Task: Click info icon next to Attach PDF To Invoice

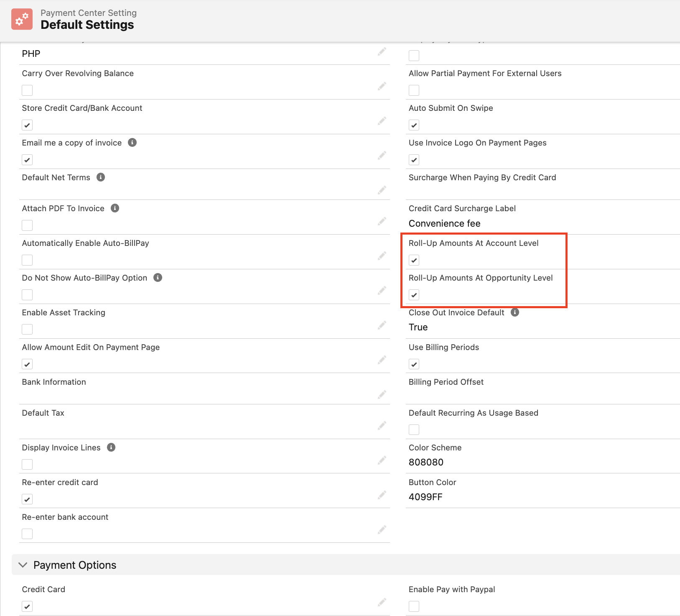Action: [x=115, y=208]
